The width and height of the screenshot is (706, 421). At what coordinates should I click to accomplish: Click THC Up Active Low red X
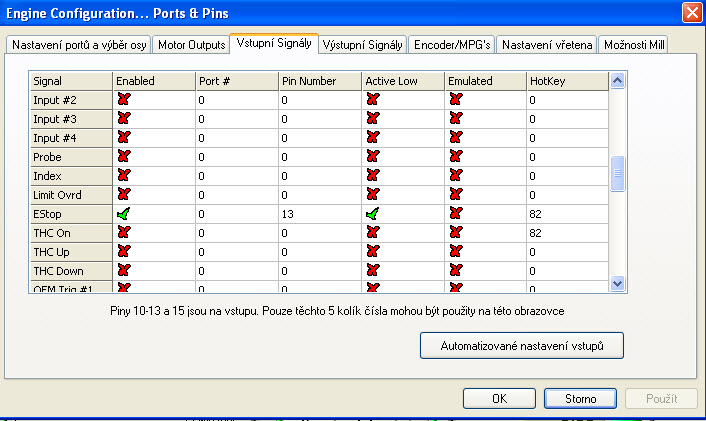pyautogui.click(x=373, y=252)
